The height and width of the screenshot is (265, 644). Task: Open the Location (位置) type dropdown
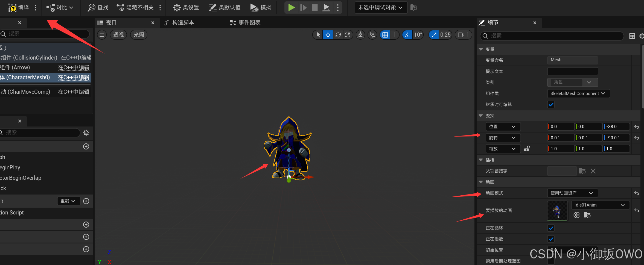(x=503, y=127)
